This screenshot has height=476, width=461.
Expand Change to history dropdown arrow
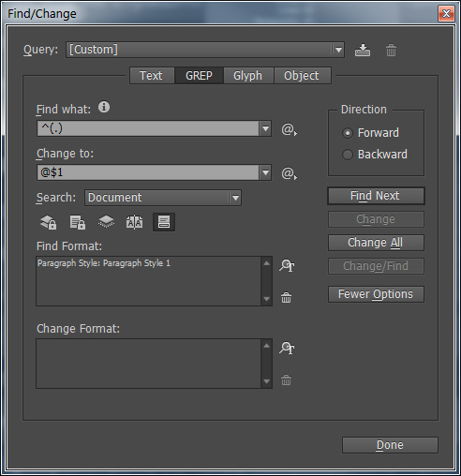pos(265,172)
